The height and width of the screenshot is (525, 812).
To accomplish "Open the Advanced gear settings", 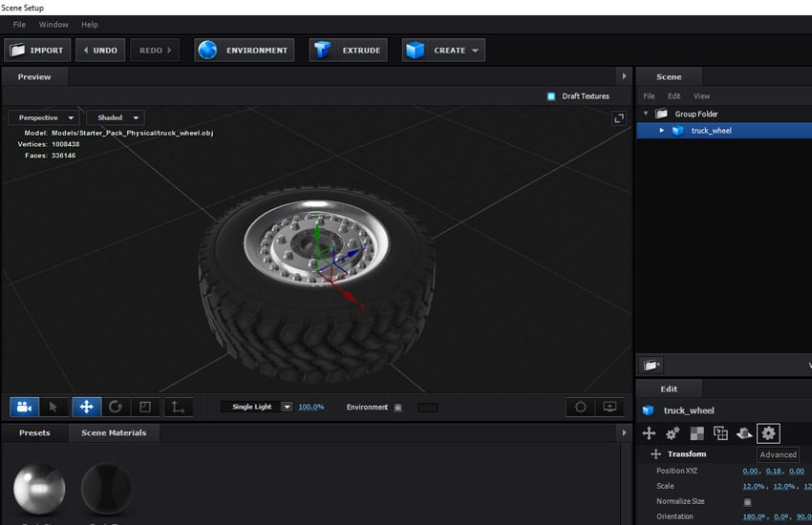I will click(x=768, y=433).
